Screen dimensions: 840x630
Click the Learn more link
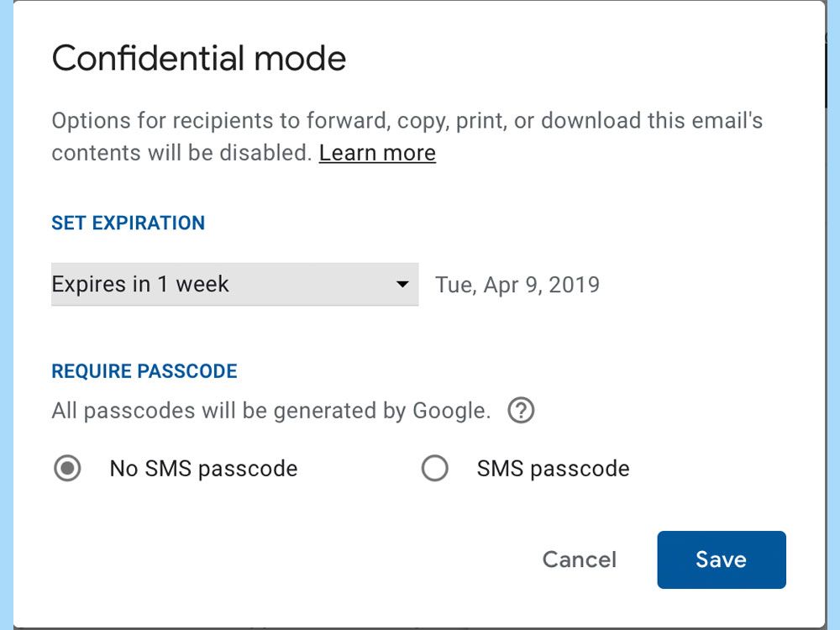click(377, 153)
